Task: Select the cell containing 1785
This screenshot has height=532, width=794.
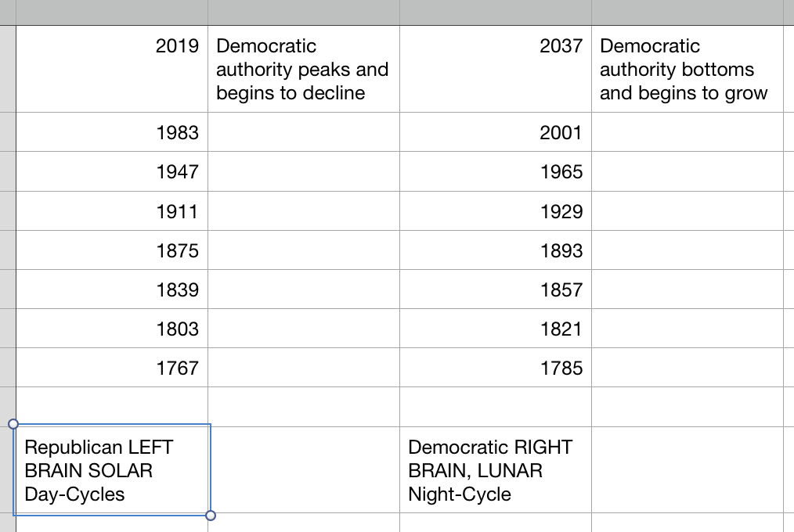Action: pyautogui.click(x=495, y=368)
